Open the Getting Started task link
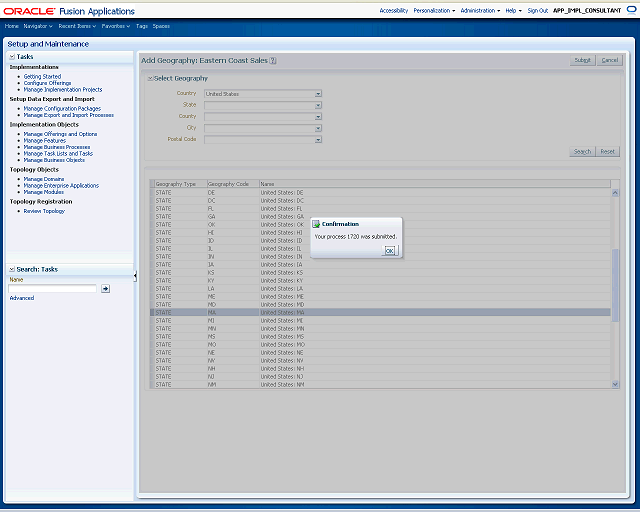640x512 pixels. [x=42, y=76]
